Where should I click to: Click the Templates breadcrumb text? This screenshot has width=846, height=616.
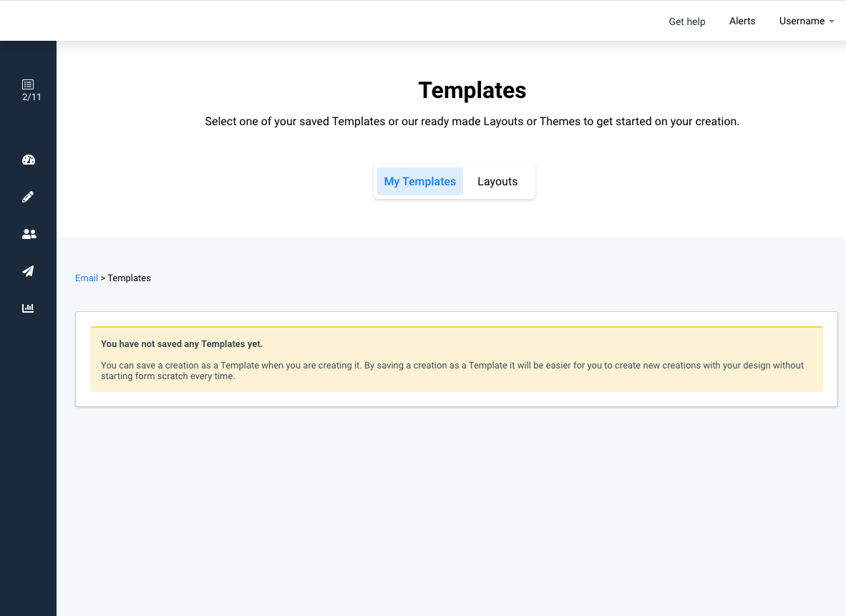tap(129, 278)
